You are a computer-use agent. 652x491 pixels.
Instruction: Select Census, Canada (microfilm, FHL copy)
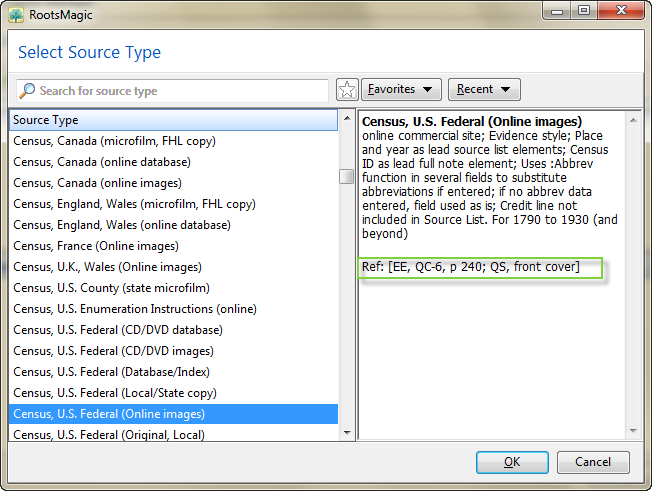tap(173, 141)
